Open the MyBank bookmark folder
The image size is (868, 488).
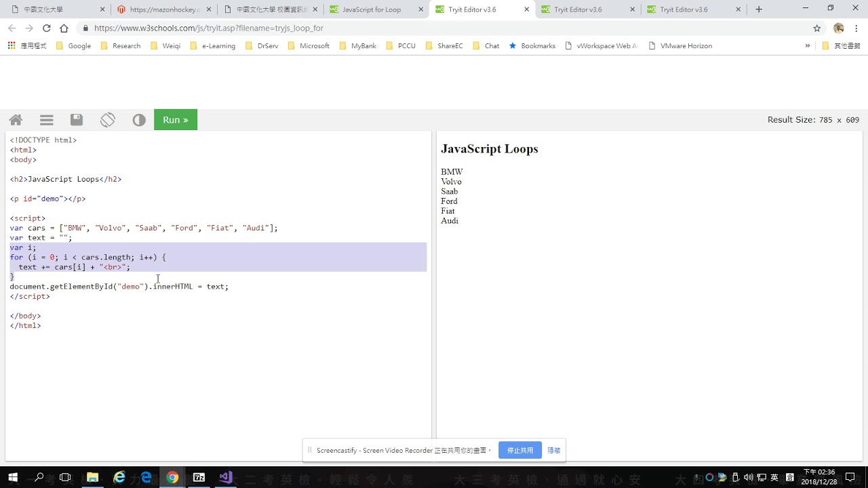[x=357, y=46]
